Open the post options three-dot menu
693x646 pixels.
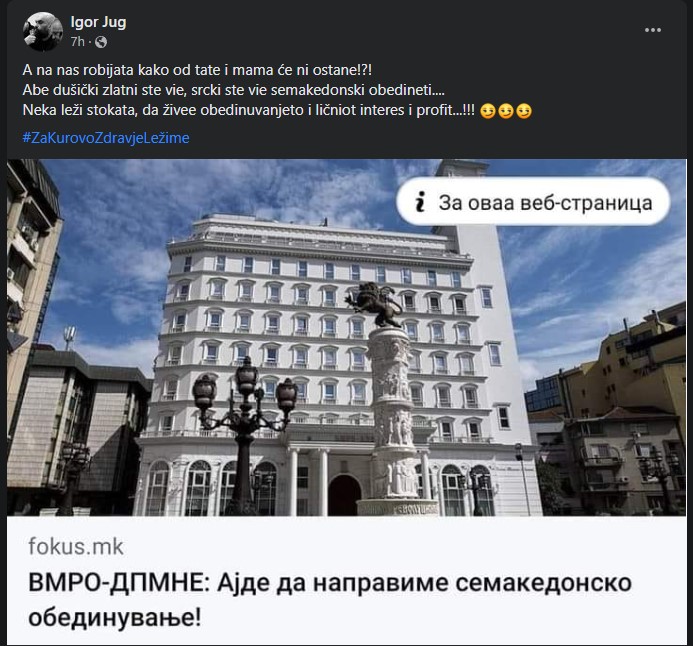[653, 30]
